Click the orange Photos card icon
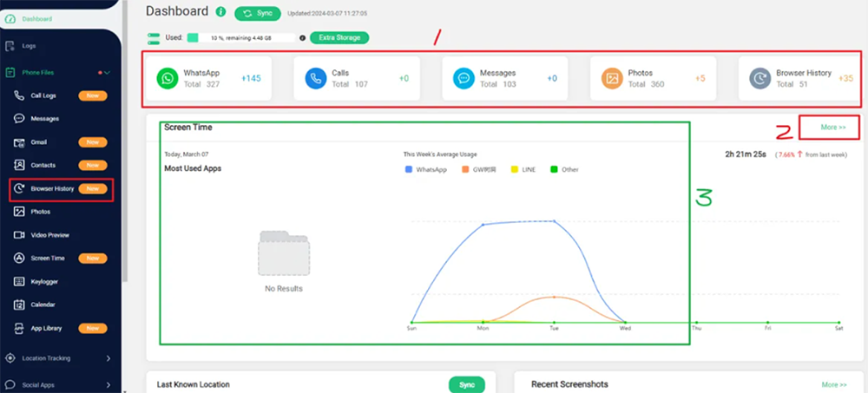The width and height of the screenshot is (868, 393). point(612,79)
